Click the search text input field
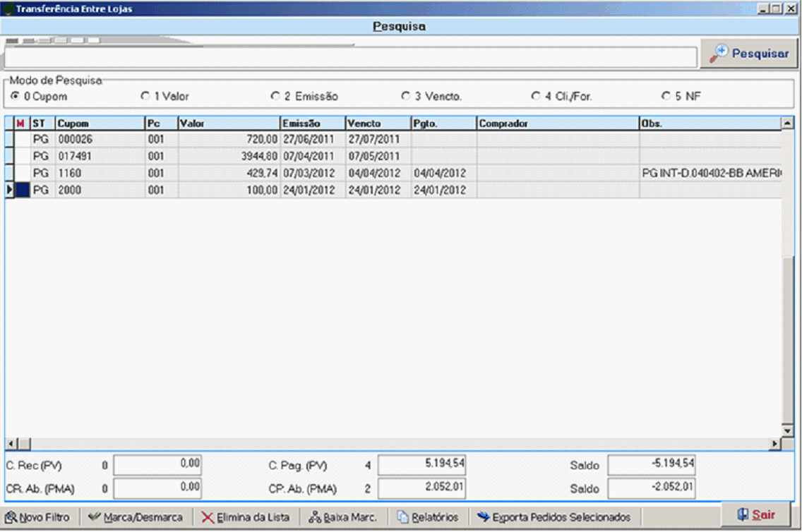The height and width of the screenshot is (532, 802). 350,56
